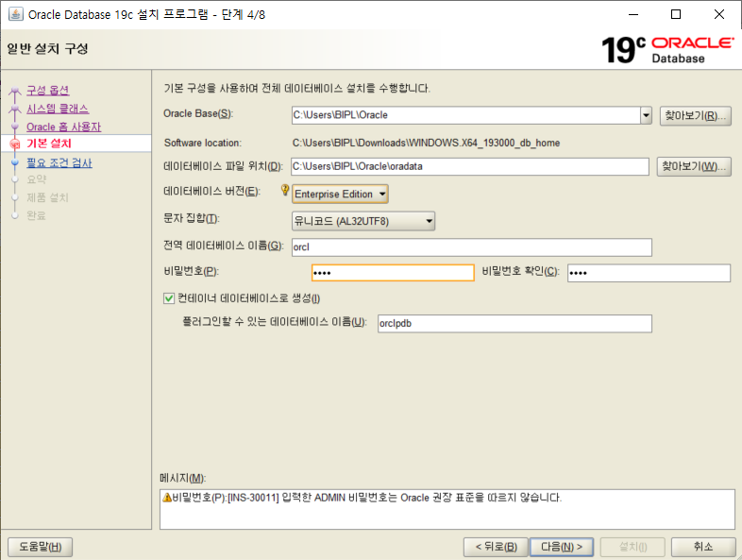
Task: Click the 데이터베이스 파일 위치 input field
Action: point(470,166)
